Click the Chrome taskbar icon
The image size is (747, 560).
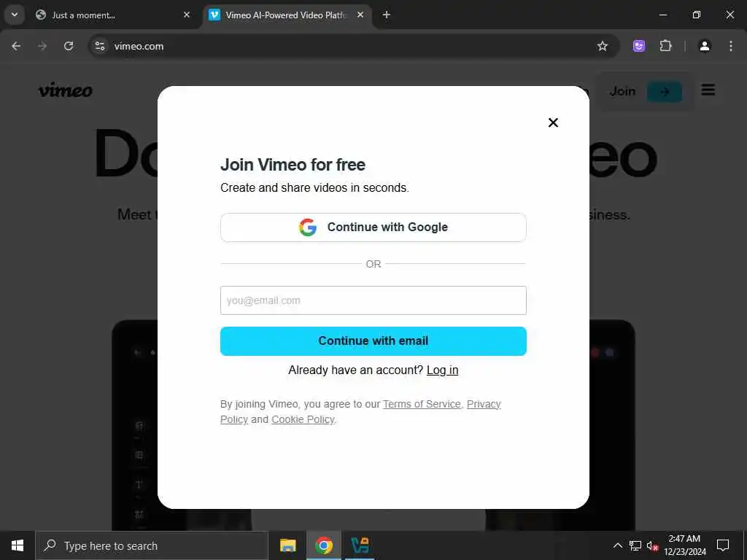click(323, 545)
